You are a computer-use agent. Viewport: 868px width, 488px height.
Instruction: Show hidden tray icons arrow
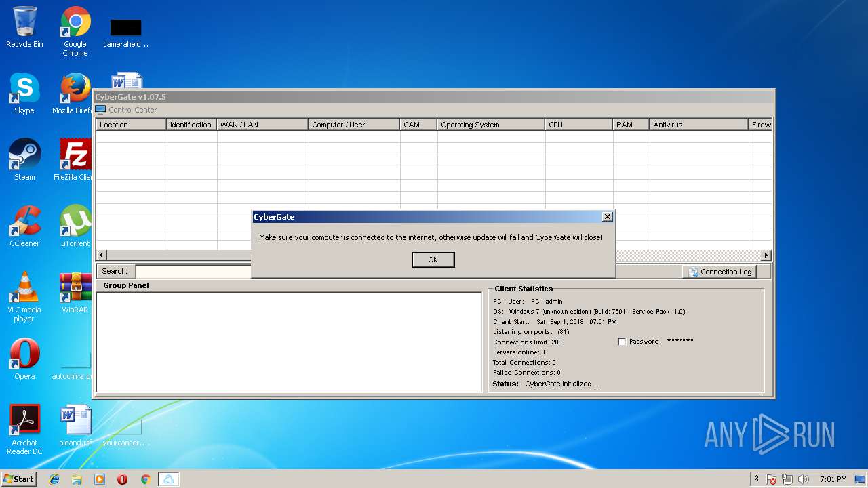(x=756, y=479)
